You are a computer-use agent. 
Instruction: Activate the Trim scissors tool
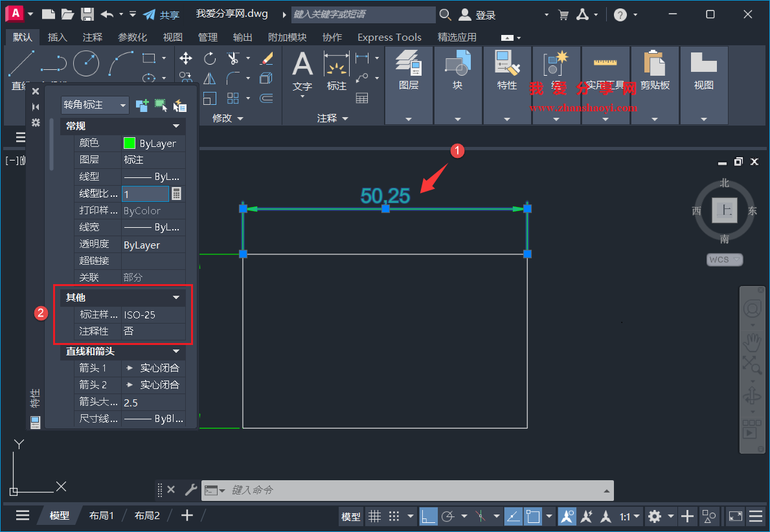point(232,59)
